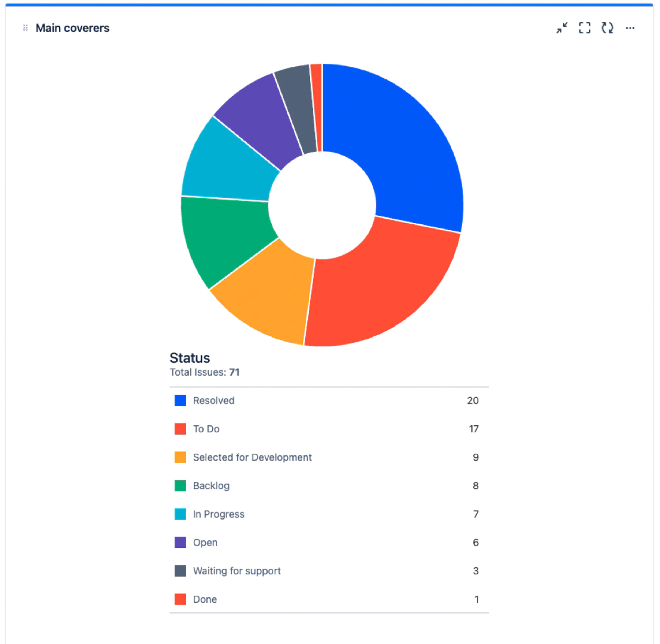Click the Total Issues 71 number
Image resolution: width=660 pixels, height=644 pixels.
pos(234,373)
